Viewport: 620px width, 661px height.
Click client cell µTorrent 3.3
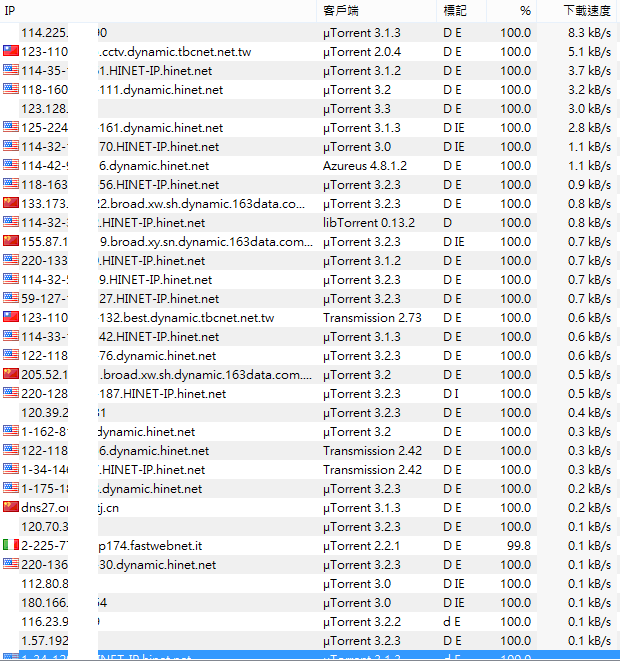357,109
